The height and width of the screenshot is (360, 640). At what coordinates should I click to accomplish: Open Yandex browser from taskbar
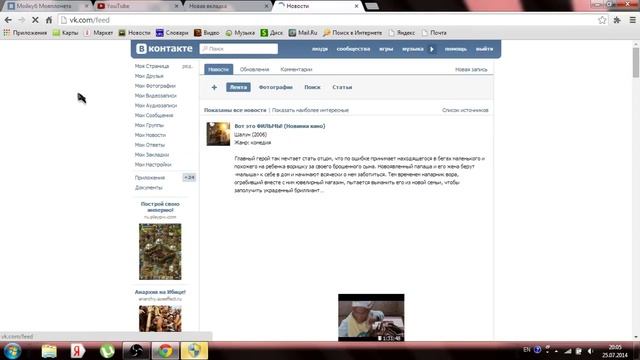coord(78,351)
